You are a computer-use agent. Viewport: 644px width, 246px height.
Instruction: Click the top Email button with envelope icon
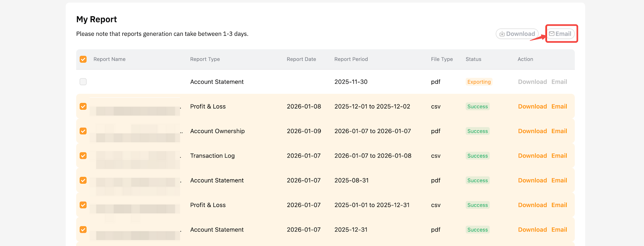pyautogui.click(x=560, y=34)
